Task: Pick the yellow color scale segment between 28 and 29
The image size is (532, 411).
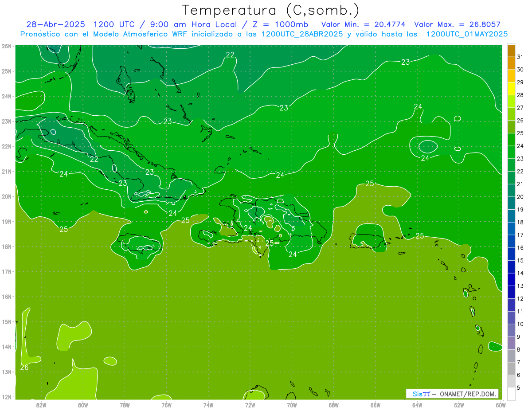Action: [x=511, y=89]
